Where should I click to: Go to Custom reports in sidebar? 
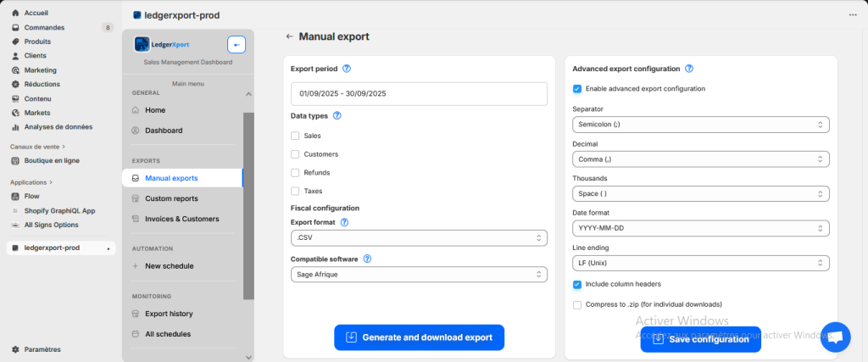171,198
